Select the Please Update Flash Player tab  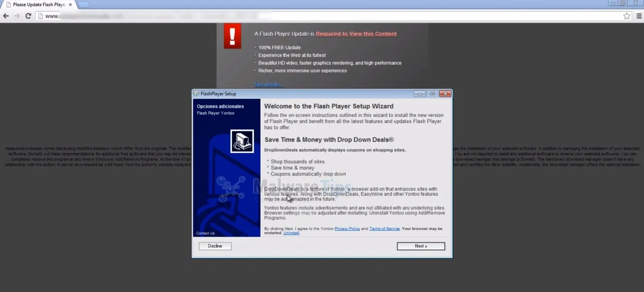38,5
